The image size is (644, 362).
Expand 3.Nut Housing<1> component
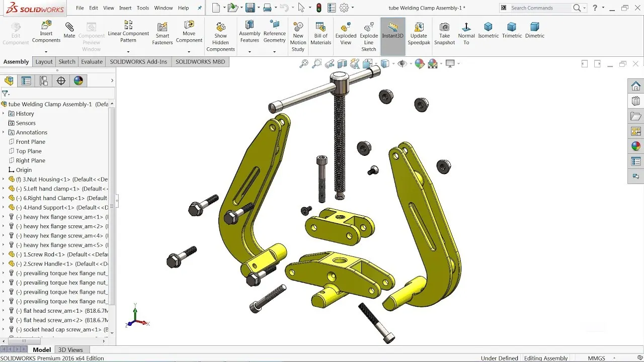click(x=4, y=179)
